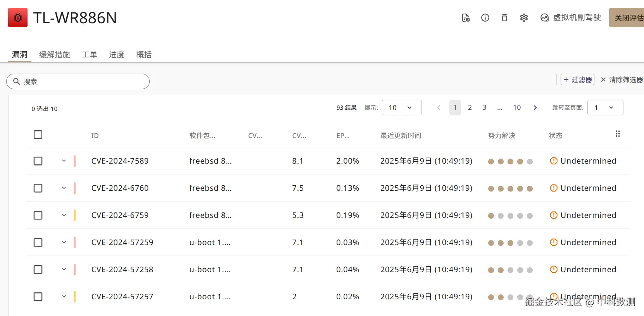Viewport: 644px width, 316px height.
Task: Expand row CVE-2024-57259 chevron
Action: coord(64,242)
